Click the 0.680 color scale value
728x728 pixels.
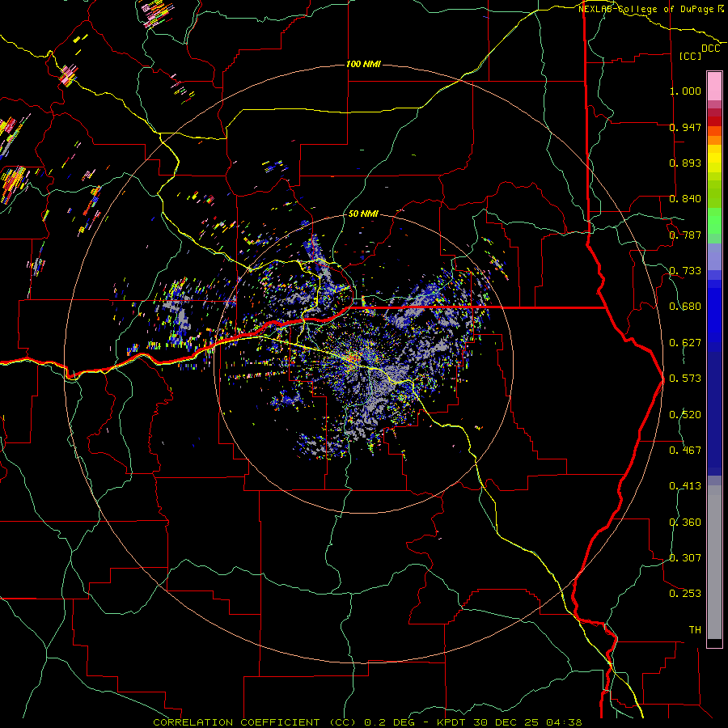[x=685, y=307]
